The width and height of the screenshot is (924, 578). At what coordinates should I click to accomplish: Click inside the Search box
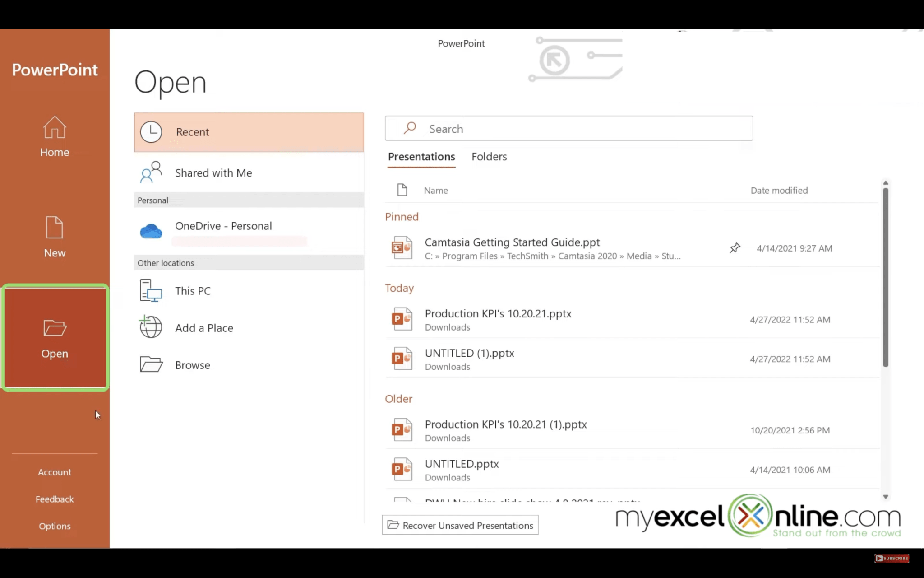coord(568,128)
